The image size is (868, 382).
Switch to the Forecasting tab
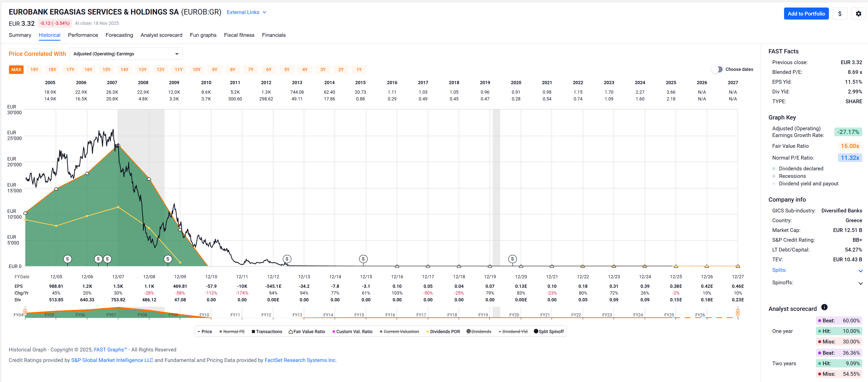coord(119,35)
